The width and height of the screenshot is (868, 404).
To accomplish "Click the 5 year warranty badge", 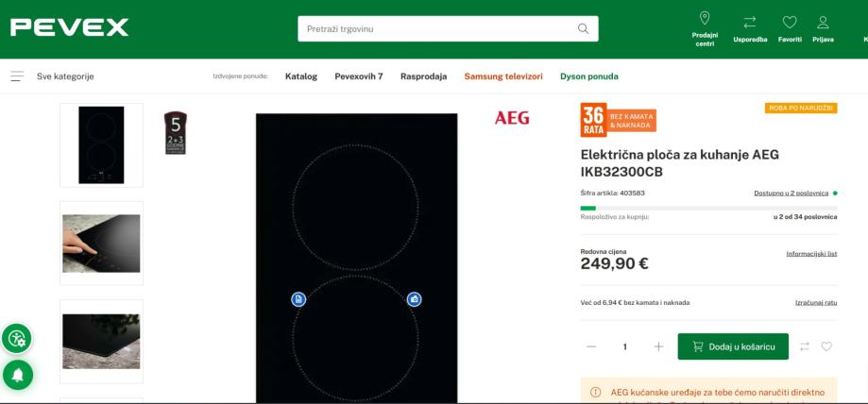I will pyautogui.click(x=176, y=133).
